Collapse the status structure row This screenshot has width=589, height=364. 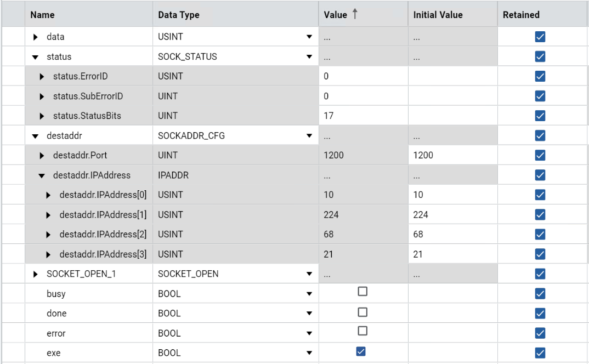pyautogui.click(x=36, y=57)
